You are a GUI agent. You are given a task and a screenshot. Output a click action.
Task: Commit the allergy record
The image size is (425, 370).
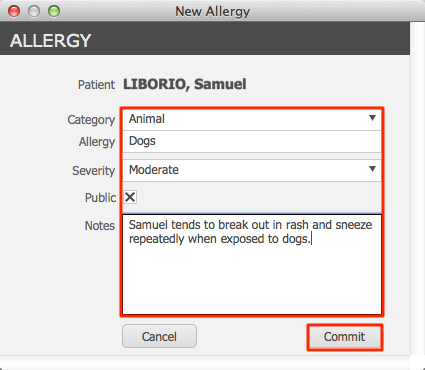[345, 337]
